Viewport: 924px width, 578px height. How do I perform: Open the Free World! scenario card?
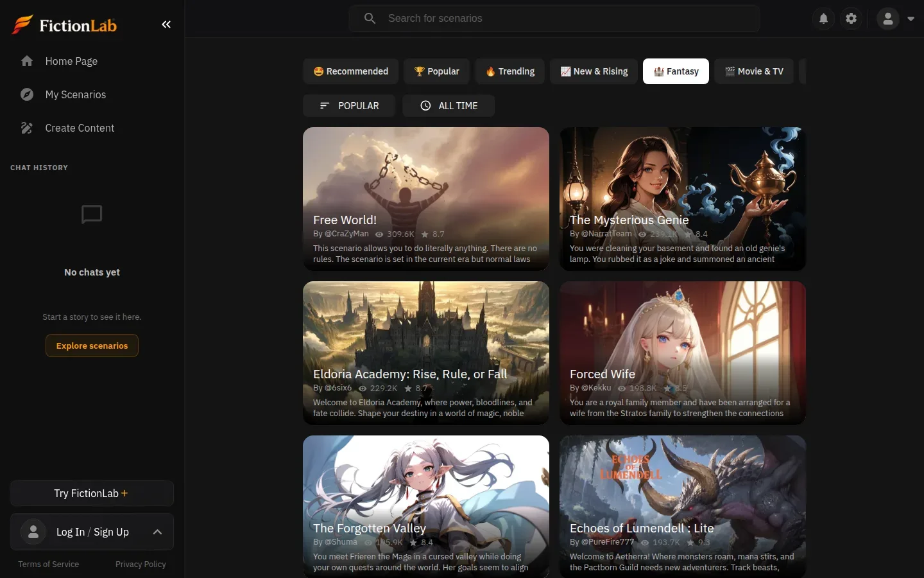point(426,198)
